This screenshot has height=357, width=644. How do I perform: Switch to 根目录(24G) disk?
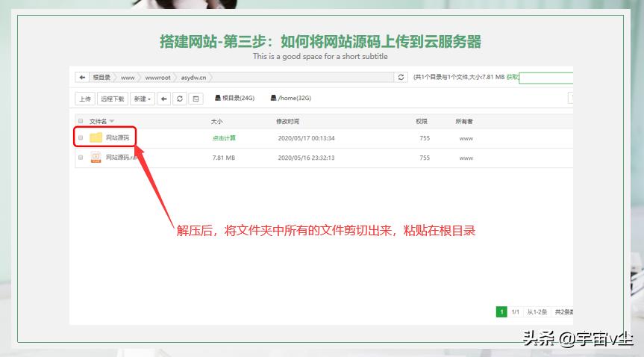pos(234,98)
